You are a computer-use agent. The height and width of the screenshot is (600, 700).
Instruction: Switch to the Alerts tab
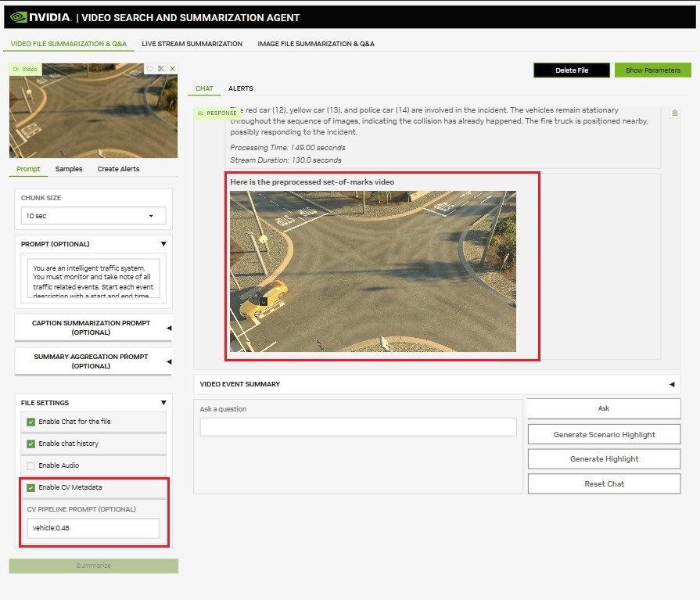coord(240,88)
